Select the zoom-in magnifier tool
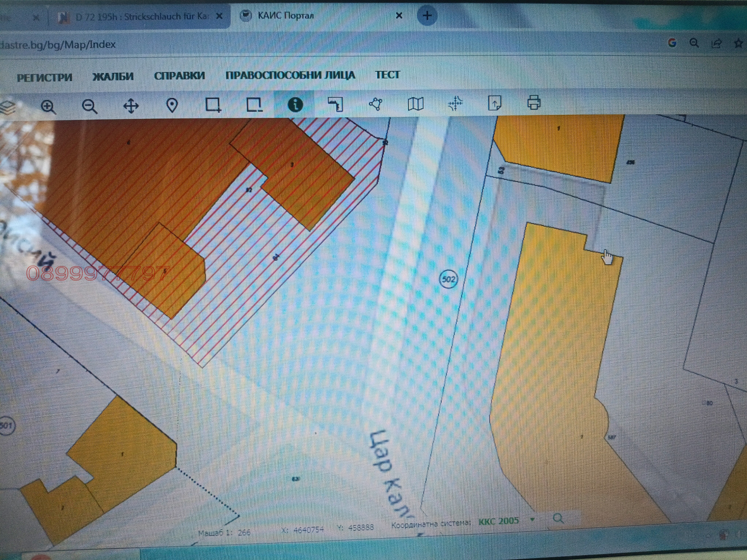 pos(48,106)
